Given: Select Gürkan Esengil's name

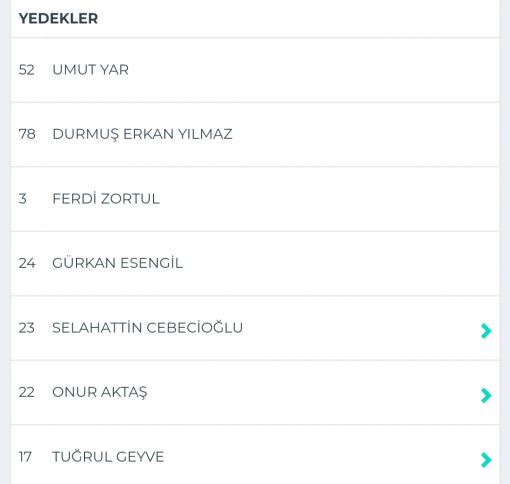Looking at the screenshot, I should (117, 263).
